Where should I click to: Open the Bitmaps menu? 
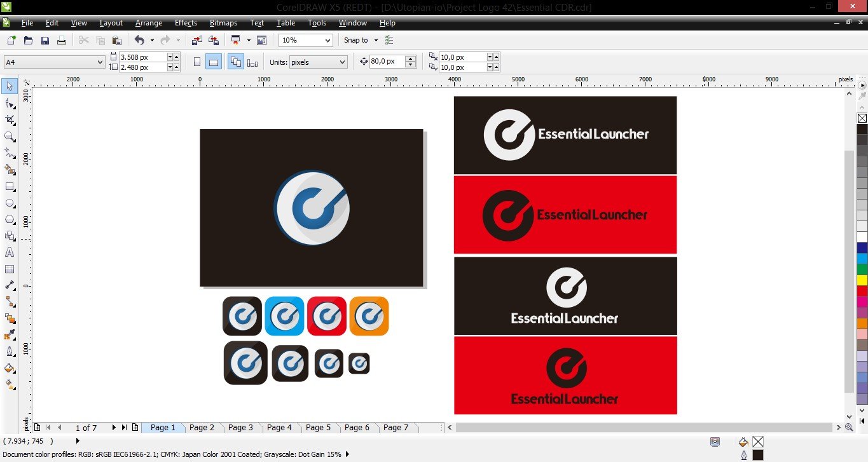coord(223,23)
